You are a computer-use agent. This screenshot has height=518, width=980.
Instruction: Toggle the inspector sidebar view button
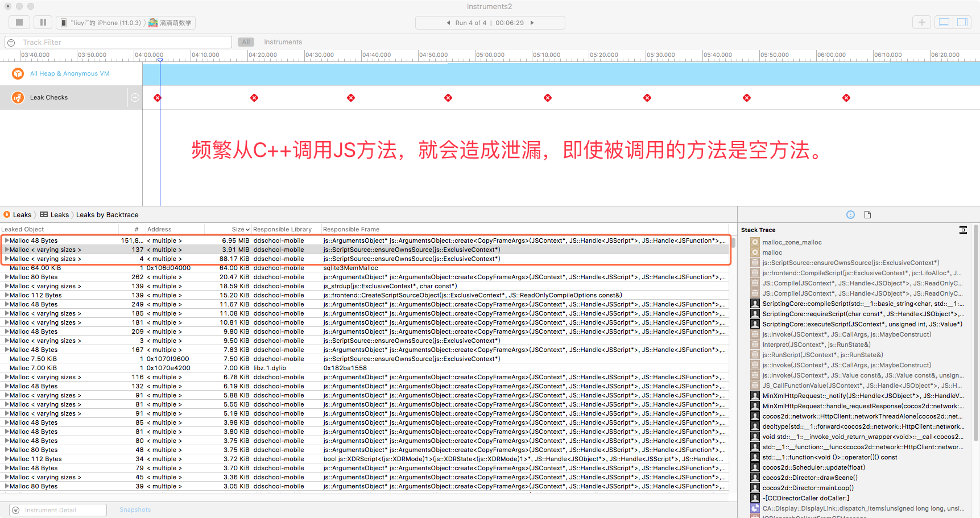[x=962, y=22]
